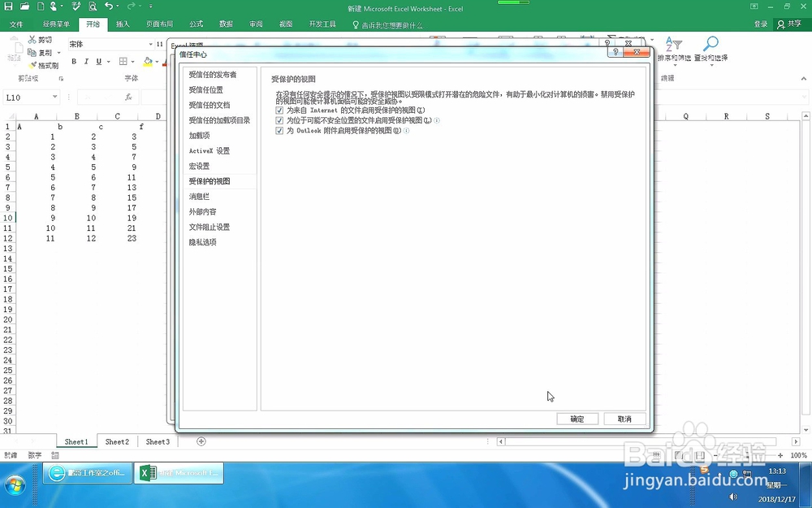Screen dimensions: 812x508
Task: Click the OK (确定) button
Action: click(x=577, y=419)
